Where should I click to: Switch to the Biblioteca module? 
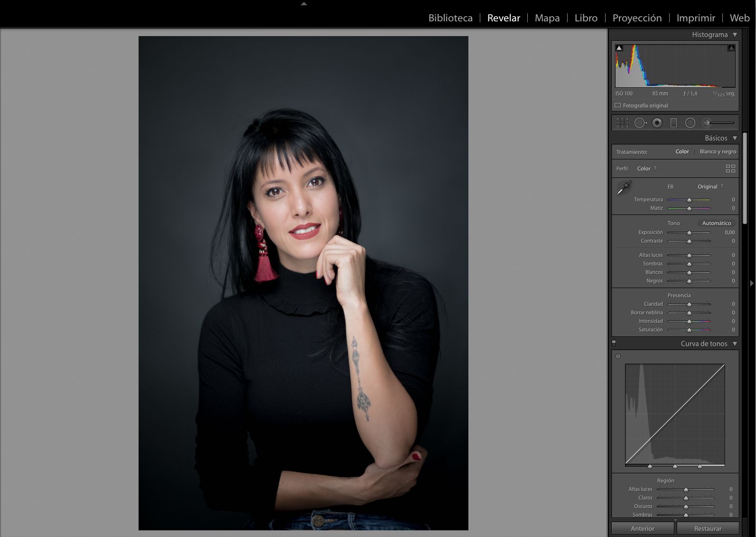450,18
